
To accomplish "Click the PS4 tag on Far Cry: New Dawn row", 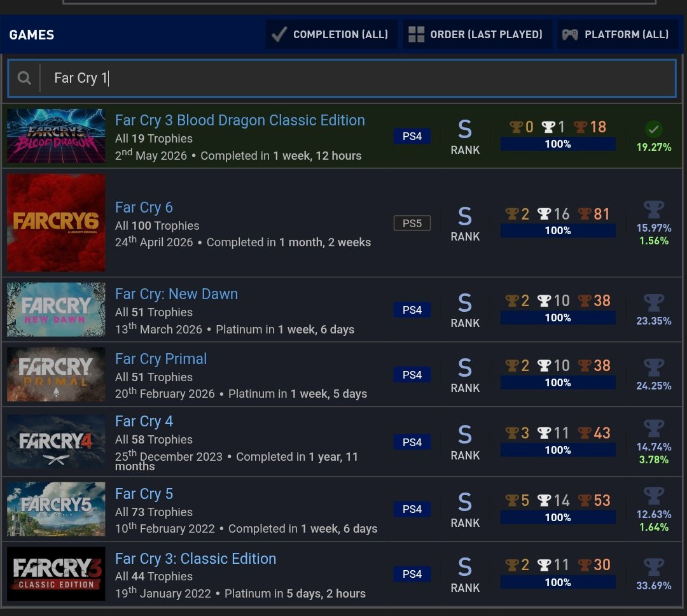I will [412, 310].
